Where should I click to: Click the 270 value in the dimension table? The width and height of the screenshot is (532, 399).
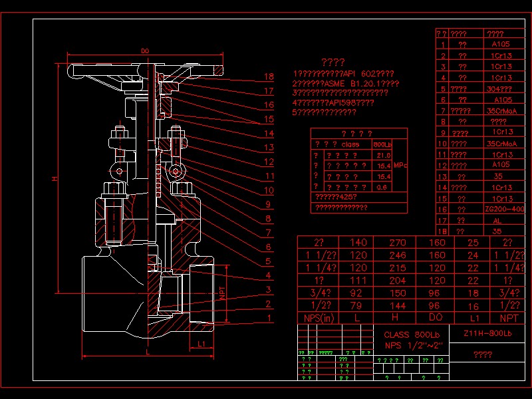point(398,243)
